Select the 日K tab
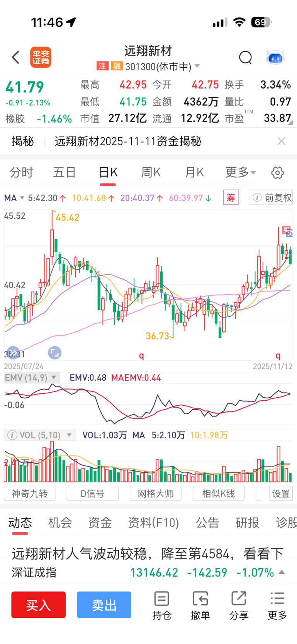This screenshot has height=644, width=297. pyautogui.click(x=108, y=173)
